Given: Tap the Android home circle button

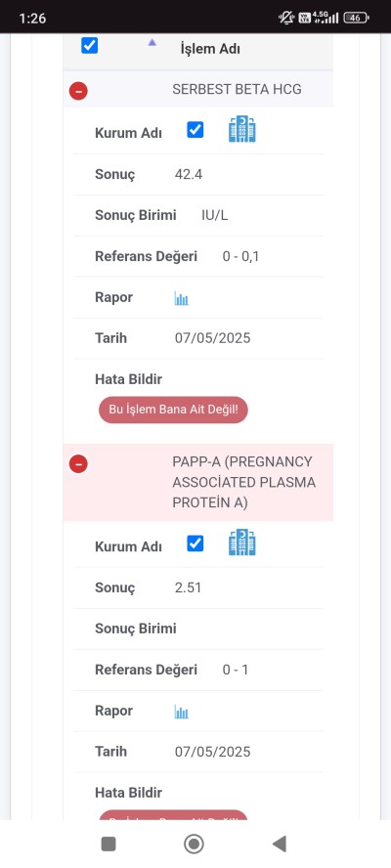Looking at the screenshot, I should click(x=194, y=844).
